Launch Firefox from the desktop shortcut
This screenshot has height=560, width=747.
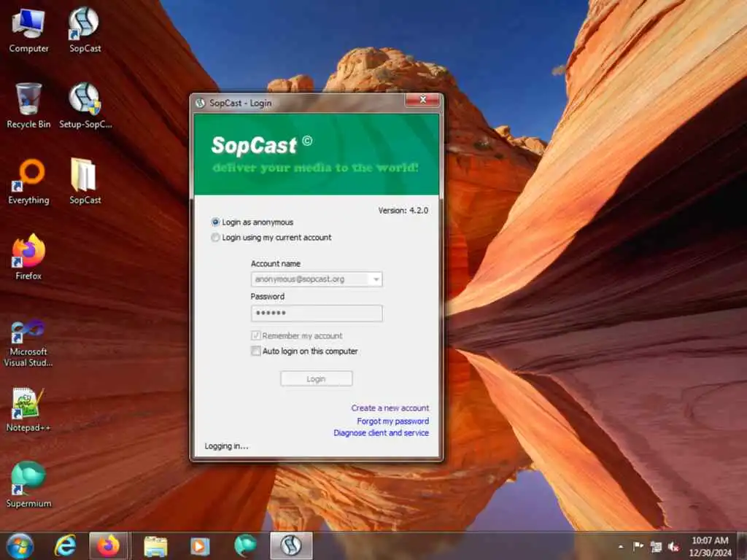(28, 257)
